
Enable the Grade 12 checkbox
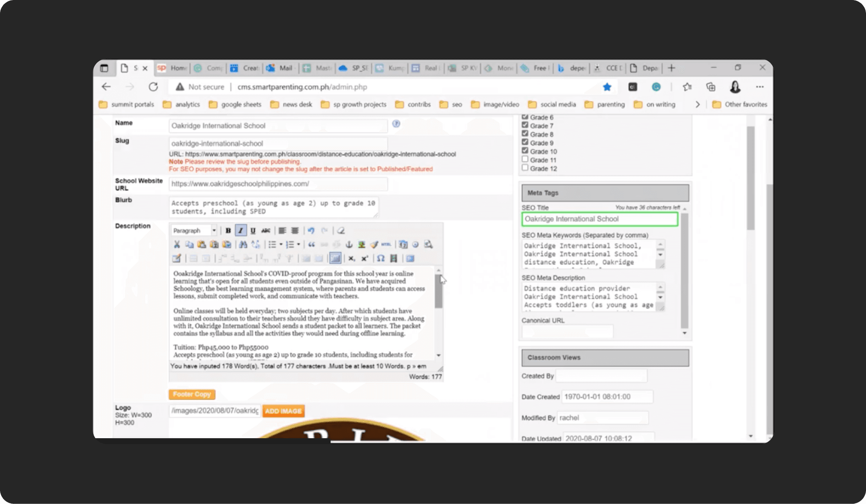[525, 168]
